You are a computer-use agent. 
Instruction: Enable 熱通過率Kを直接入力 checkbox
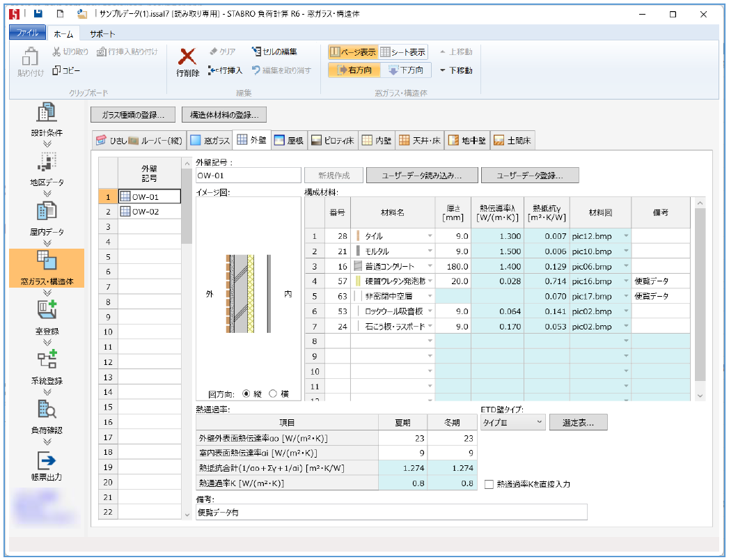click(x=489, y=484)
